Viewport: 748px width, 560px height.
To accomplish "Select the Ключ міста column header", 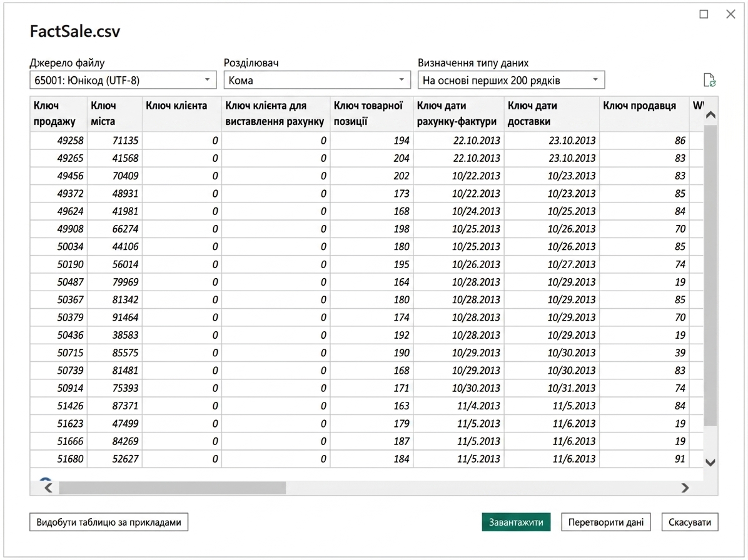I will 114,113.
